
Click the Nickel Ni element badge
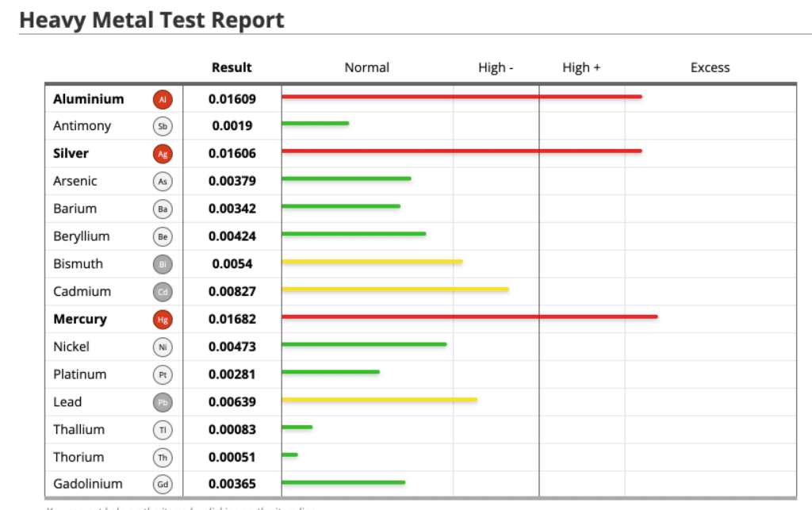(x=163, y=347)
